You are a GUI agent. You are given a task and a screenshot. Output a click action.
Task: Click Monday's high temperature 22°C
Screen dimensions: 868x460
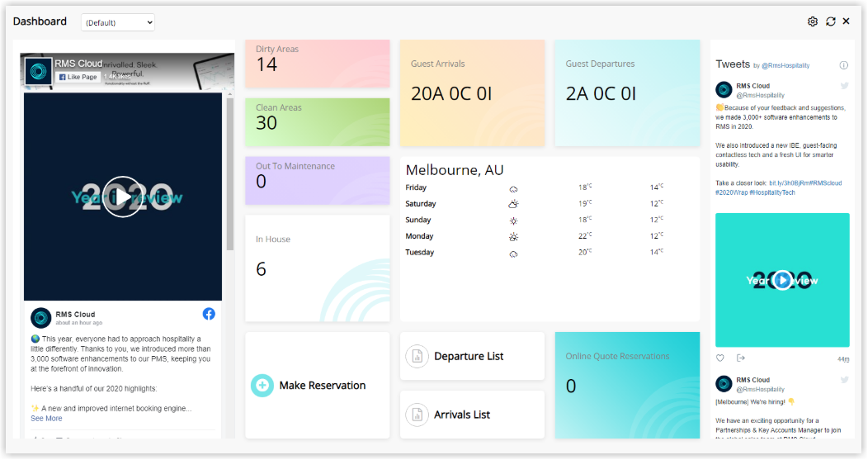[585, 235]
